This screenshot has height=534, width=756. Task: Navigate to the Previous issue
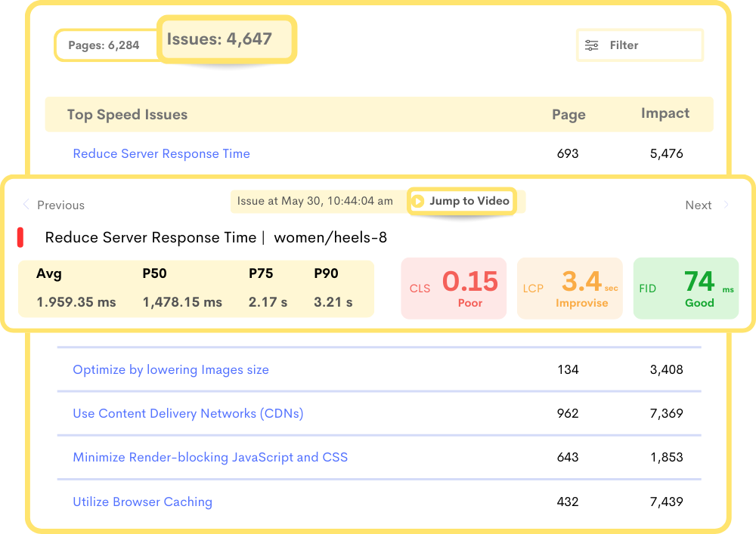pos(60,205)
